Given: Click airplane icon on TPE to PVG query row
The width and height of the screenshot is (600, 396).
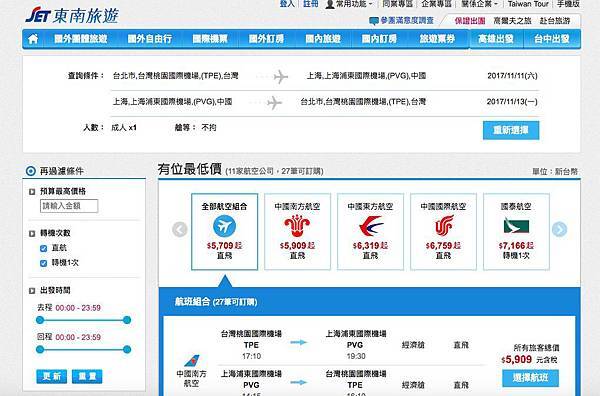Looking at the screenshot, I should [x=280, y=77].
